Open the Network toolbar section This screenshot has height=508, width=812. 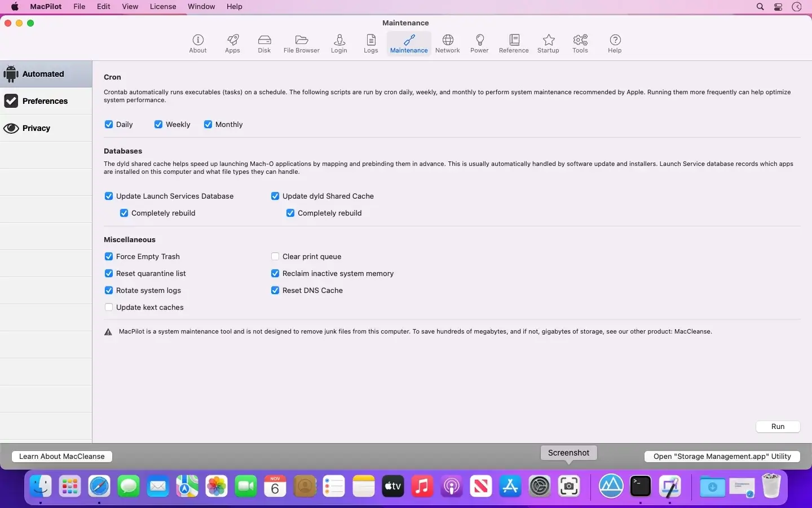448,43
